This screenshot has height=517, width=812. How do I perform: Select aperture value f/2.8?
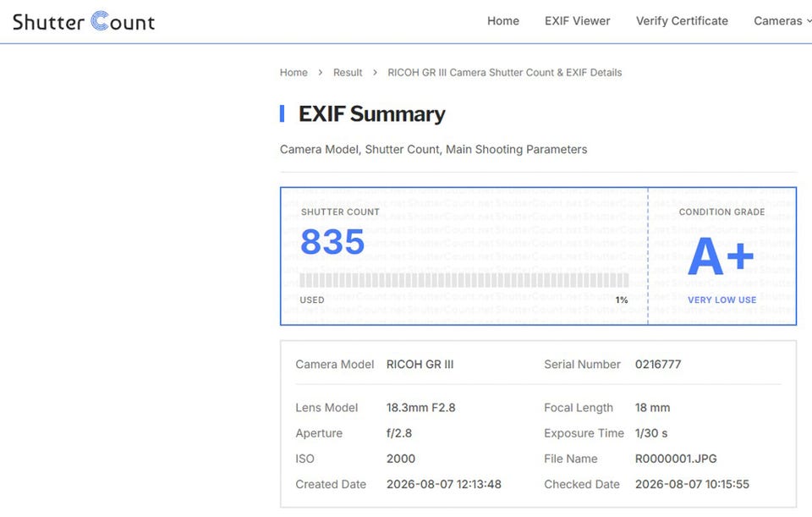tap(398, 433)
